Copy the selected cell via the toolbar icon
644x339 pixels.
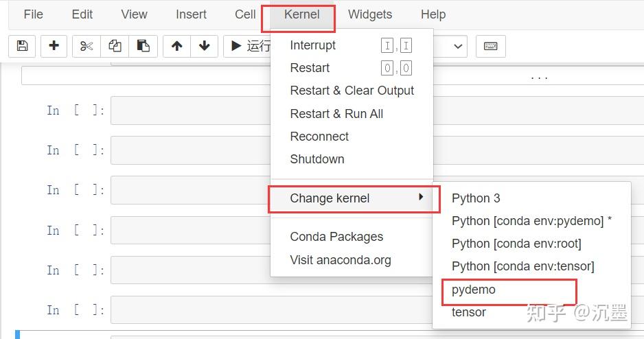point(115,46)
